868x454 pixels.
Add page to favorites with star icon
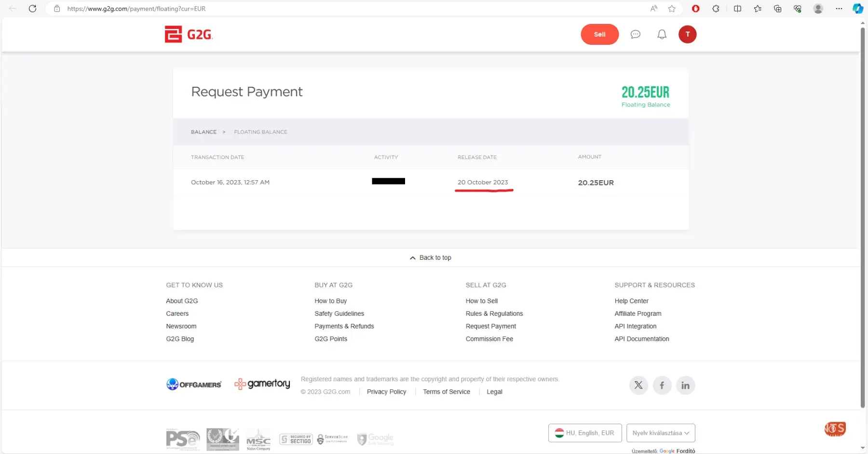(x=672, y=9)
